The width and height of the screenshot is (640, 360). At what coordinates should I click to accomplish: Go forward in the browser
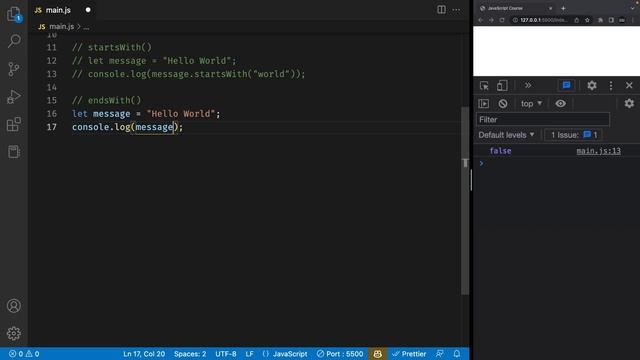pos(491,20)
